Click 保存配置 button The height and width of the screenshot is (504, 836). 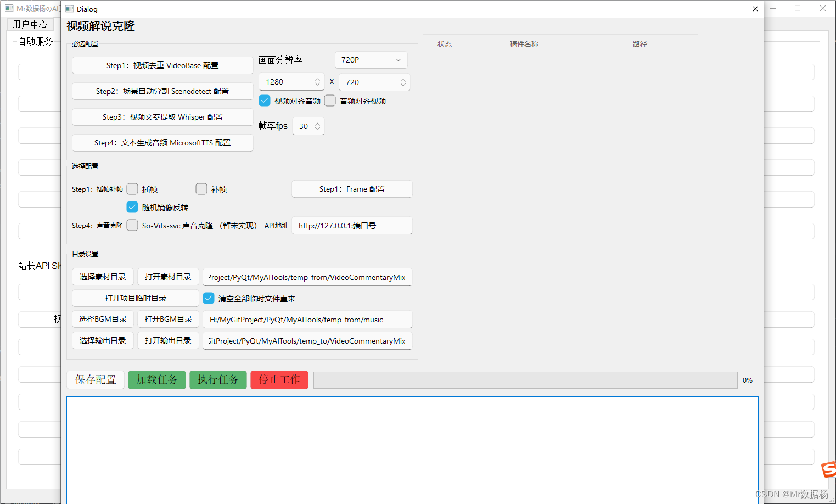(x=96, y=380)
